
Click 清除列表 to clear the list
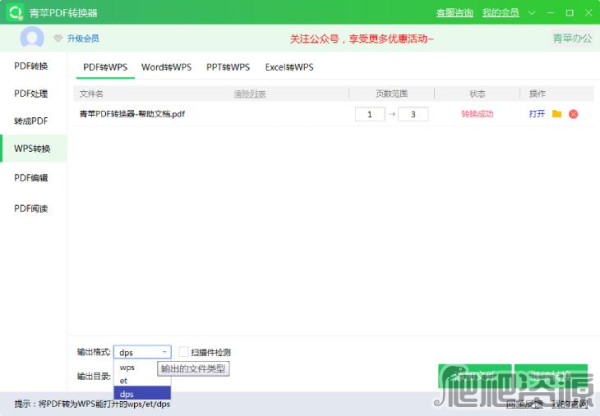[x=250, y=94]
